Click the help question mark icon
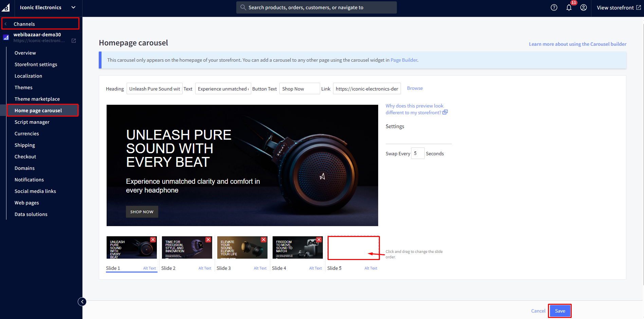The height and width of the screenshot is (319, 644). (554, 7)
